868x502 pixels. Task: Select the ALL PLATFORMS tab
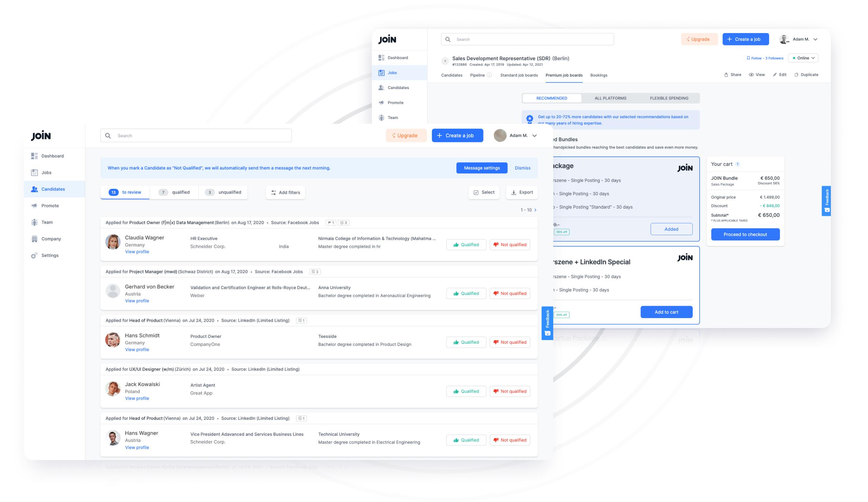610,98
